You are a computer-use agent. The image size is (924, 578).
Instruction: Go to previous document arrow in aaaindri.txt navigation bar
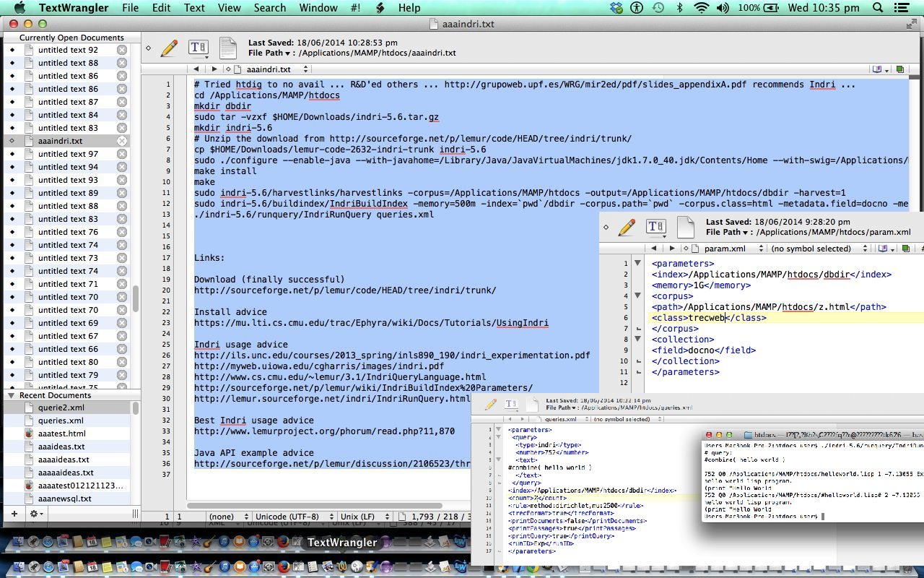(196, 69)
